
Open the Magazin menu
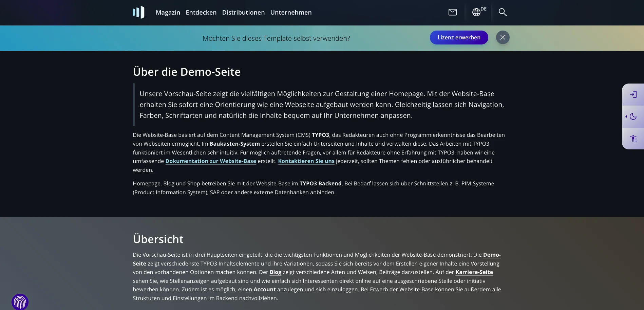click(x=168, y=13)
